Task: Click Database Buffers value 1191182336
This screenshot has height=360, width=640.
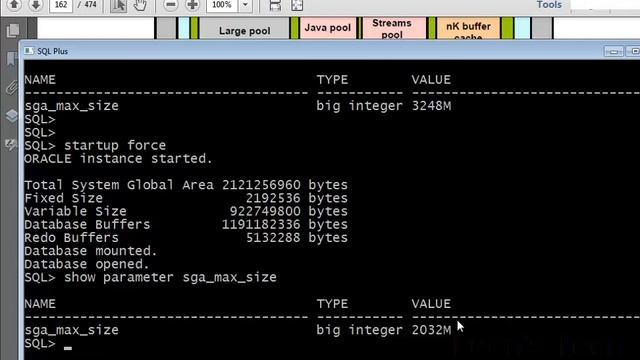Action: coord(261,224)
